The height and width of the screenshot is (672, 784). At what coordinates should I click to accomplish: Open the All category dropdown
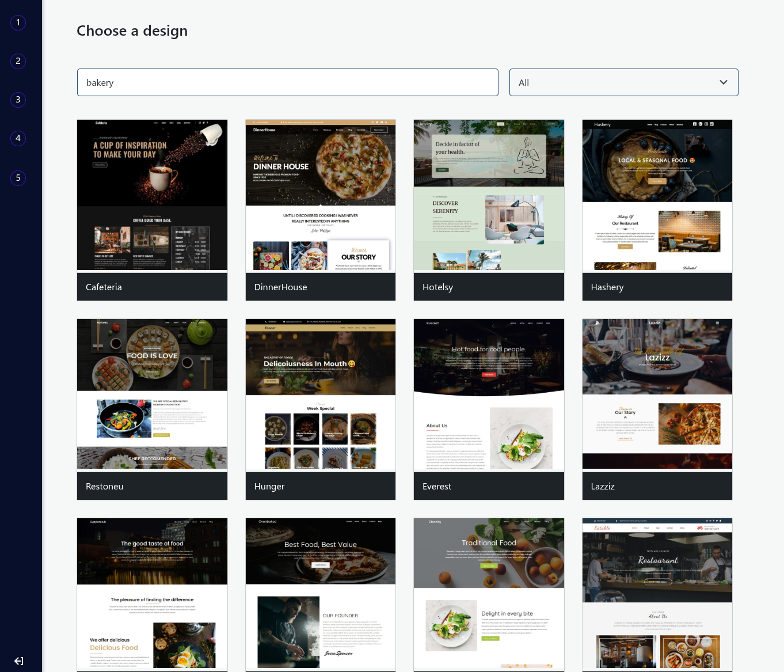(x=623, y=82)
